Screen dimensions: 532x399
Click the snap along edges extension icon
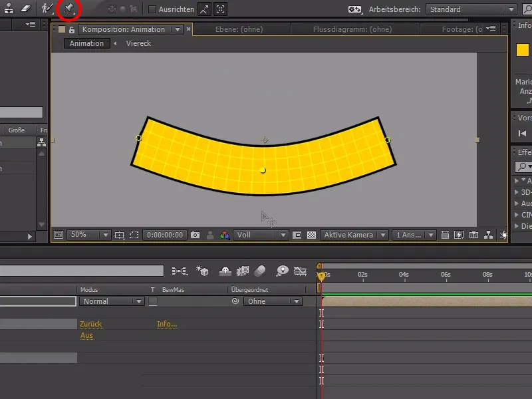204,9
